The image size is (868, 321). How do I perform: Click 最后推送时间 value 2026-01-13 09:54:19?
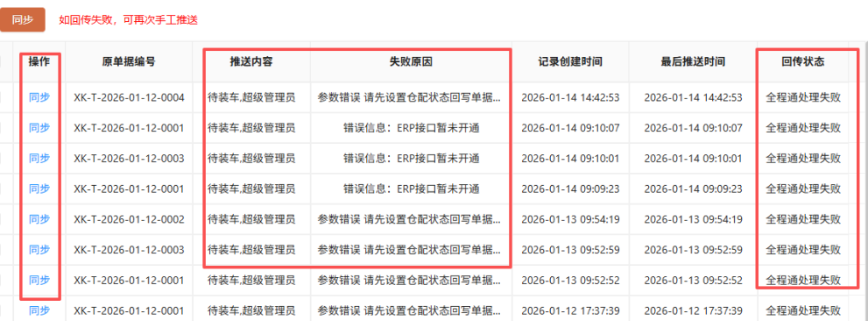(x=693, y=219)
